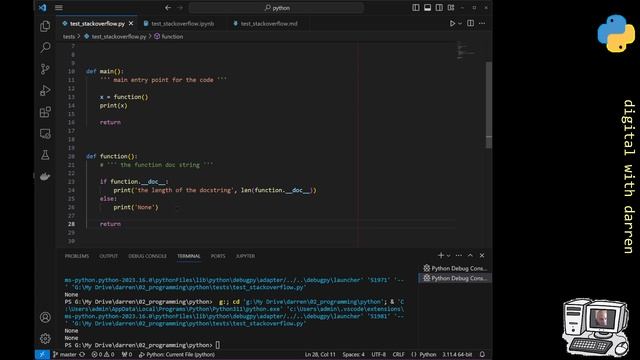640x360 pixels.
Task: Open the Extensions view
Action: point(45,112)
